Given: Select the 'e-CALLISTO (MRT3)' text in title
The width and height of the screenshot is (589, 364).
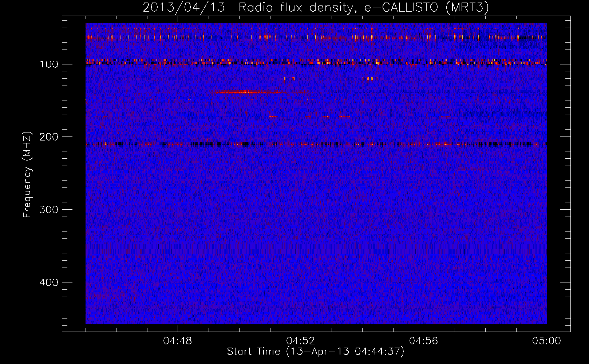Looking at the screenshot, I should coord(427,7).
